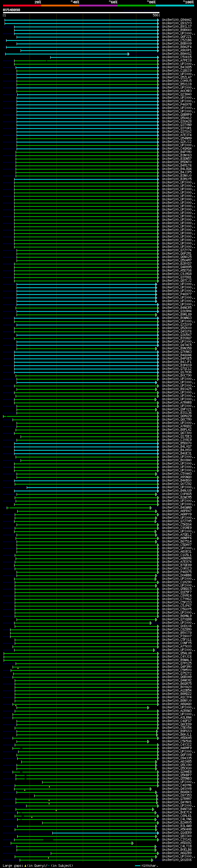Click the cyan alignment bar for C5XK15
Screen dimensions: 197x868
tap(104, 57)
